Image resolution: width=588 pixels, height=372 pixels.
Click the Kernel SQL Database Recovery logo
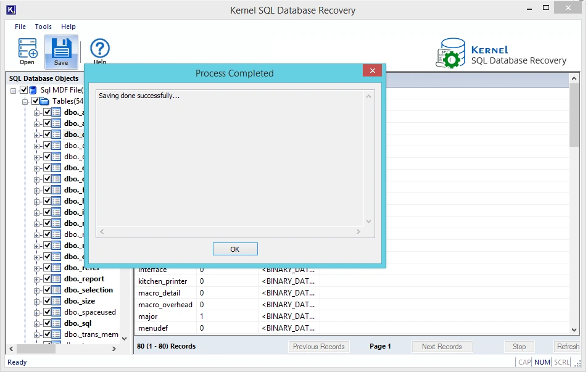pyautogui.click(x=501, y=53)
